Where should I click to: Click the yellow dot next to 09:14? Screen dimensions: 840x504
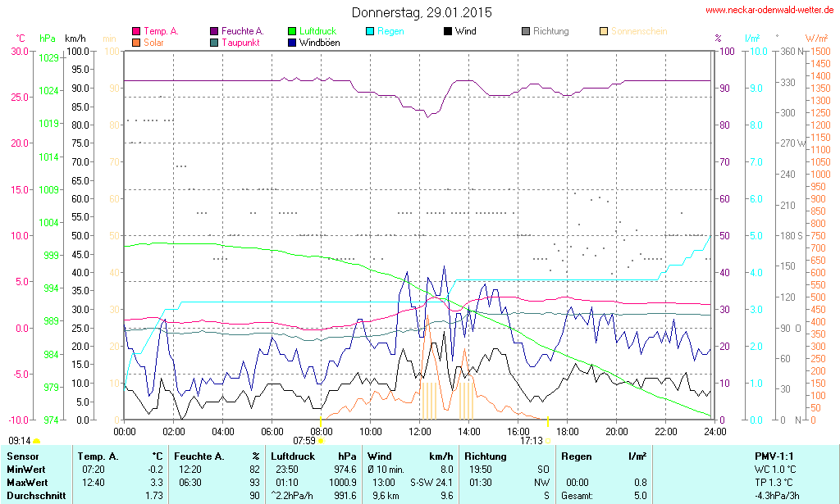click(x=36, y=442)
